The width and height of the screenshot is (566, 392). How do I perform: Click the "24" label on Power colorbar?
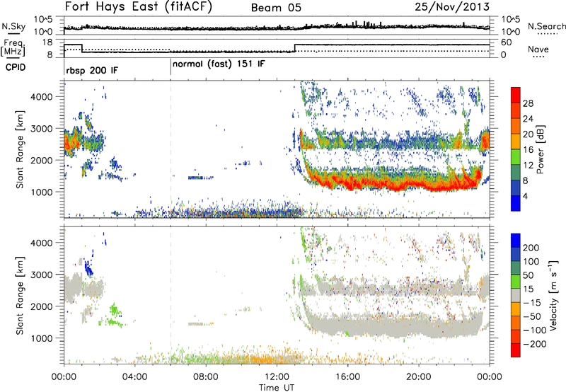(x=528, y=119)
